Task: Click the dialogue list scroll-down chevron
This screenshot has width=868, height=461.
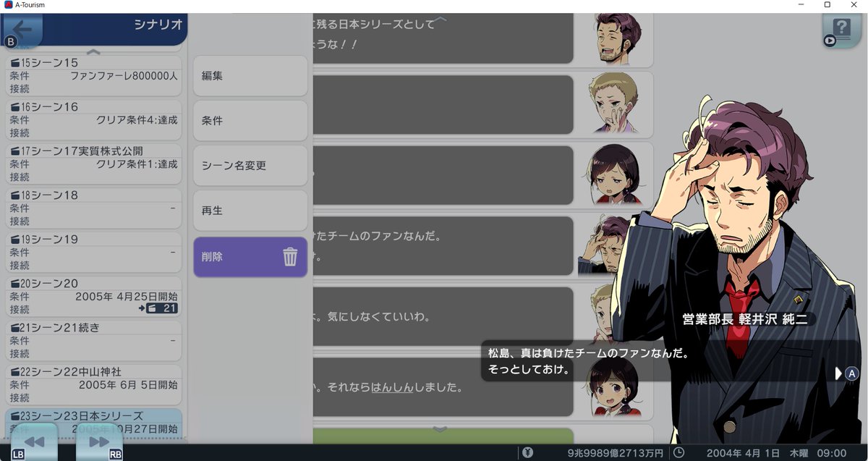Action: [x=440, y=429]
